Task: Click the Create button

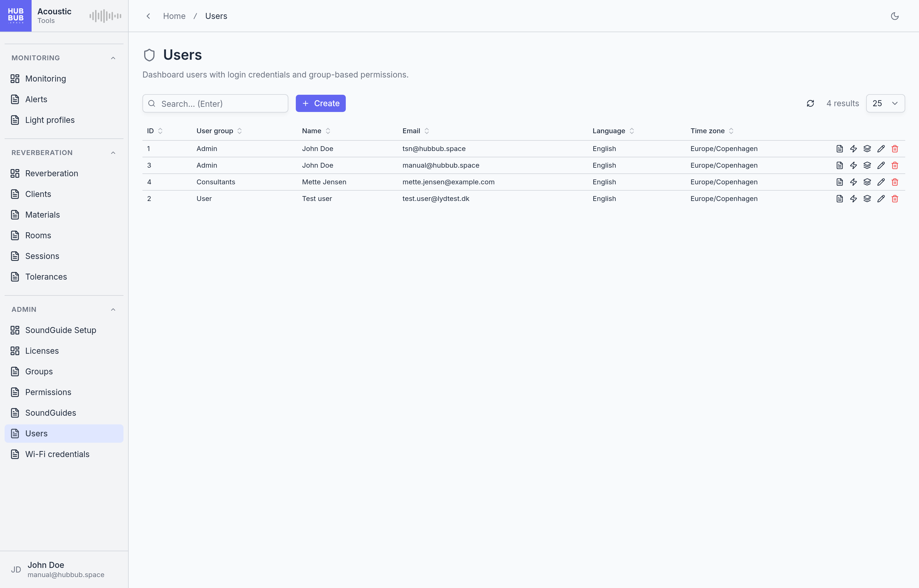Action: tap(321, 103)
